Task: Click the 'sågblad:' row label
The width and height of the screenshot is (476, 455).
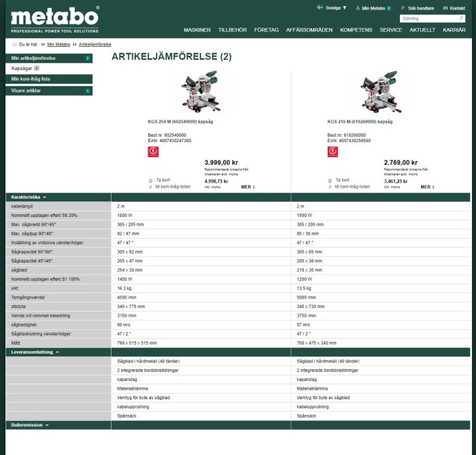Action: pos(20,270)
